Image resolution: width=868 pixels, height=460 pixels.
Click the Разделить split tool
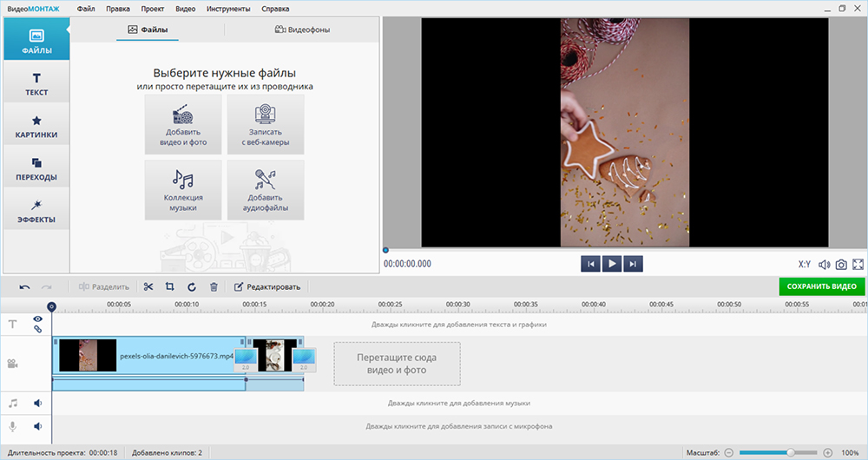point(103,286)
